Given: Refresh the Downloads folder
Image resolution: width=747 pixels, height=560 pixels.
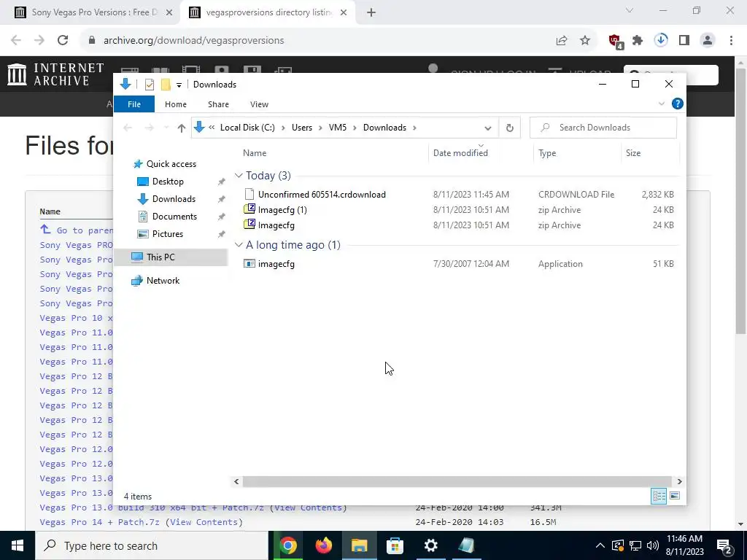Looking at the screenshot, I should pos(509,128).
